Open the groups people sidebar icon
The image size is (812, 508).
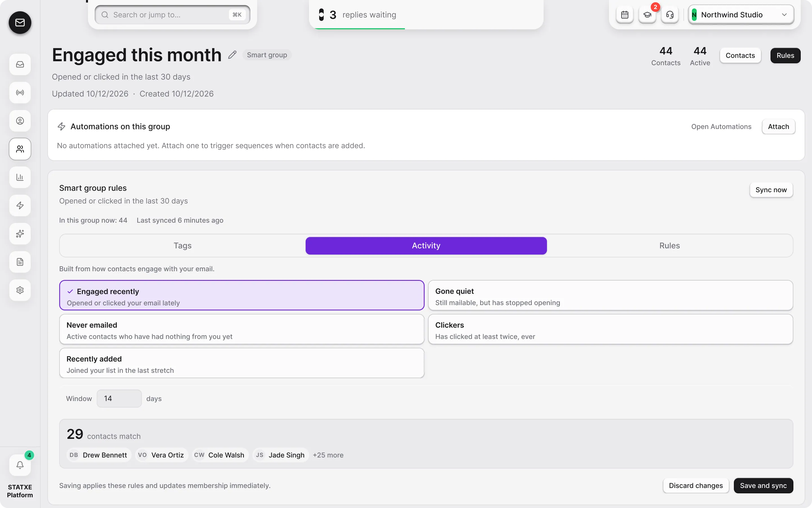coord(20,149)
